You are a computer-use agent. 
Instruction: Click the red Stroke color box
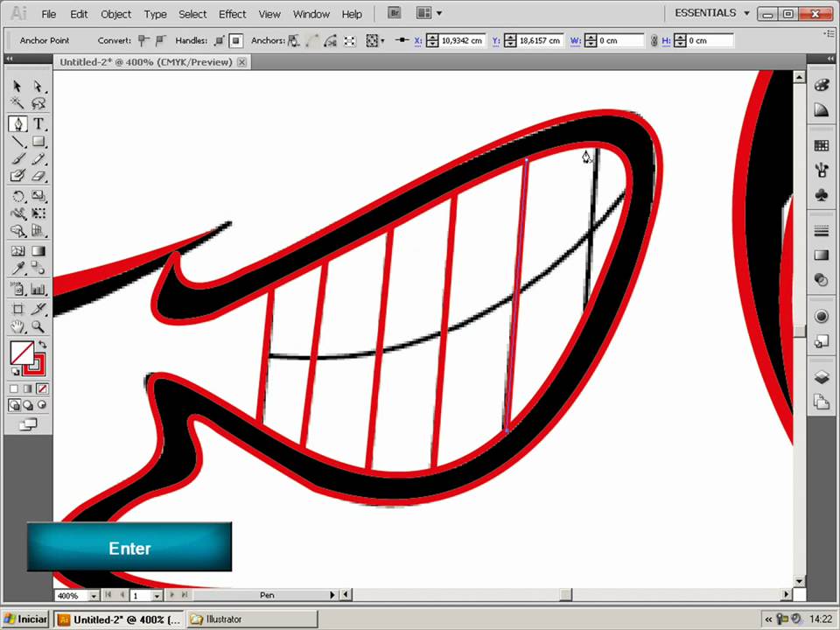coord(35,366)
